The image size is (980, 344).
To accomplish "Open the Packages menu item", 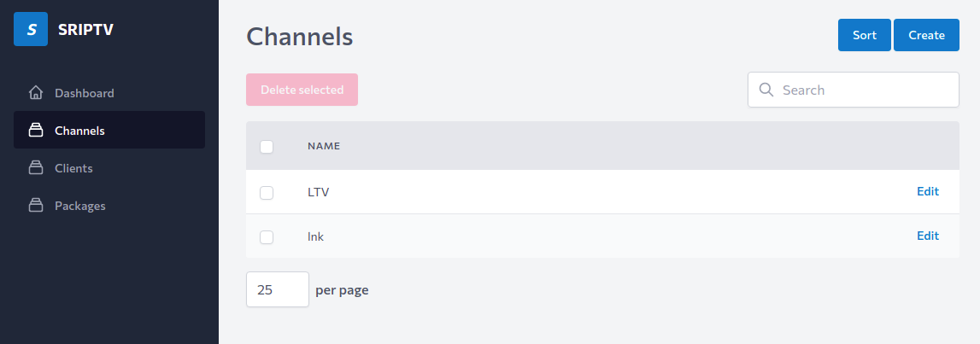I will 79,206.
